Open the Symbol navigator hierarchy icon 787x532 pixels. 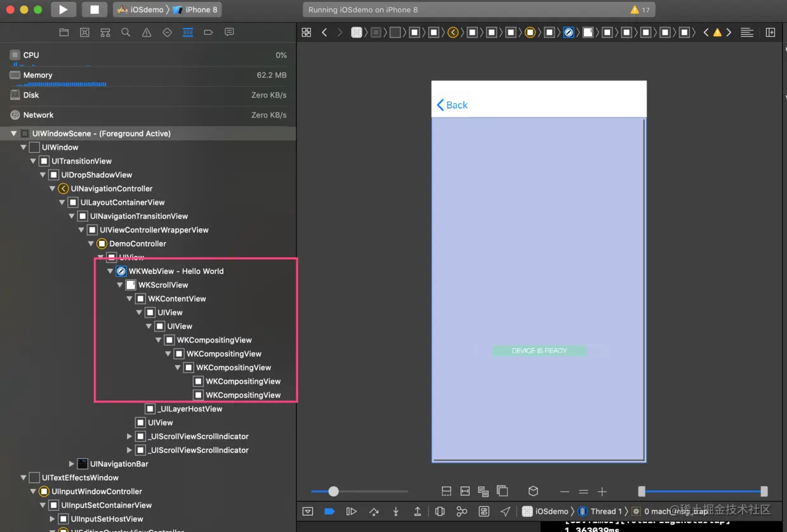point(105,32)
